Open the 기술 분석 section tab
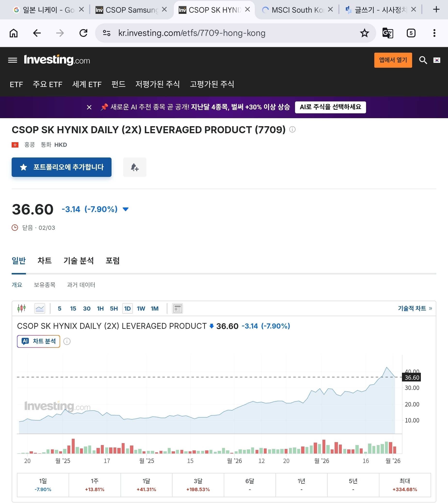Image resolution: width=448 pixels, height=504 pixels. pyautogui.click(x=79, y=261)
